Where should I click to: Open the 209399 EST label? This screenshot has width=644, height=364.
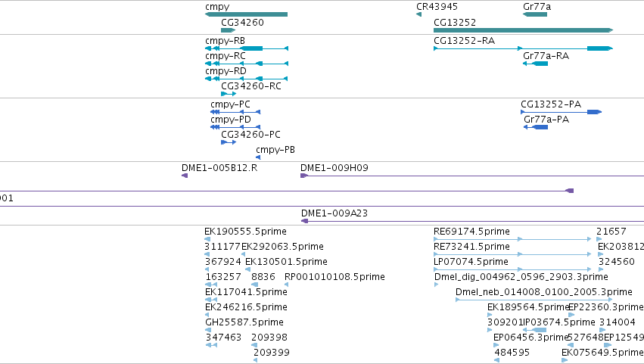[272, 353]
